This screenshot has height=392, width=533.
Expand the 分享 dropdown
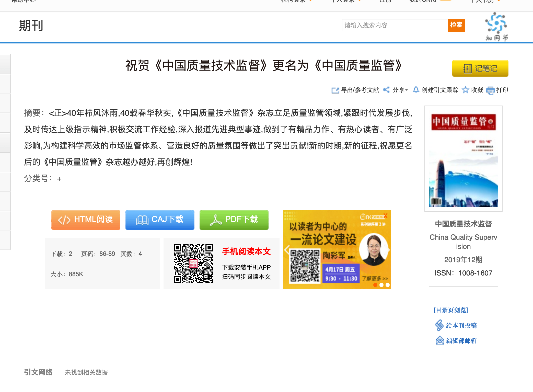pyautogui.click(x=400, y=90)
